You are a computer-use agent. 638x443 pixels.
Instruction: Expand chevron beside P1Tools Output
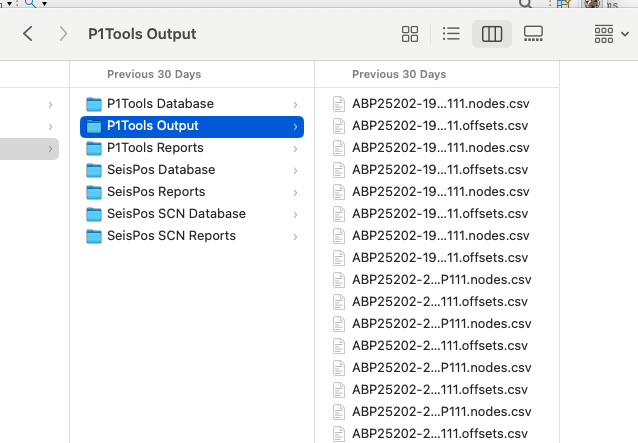[x=295, y=126]
